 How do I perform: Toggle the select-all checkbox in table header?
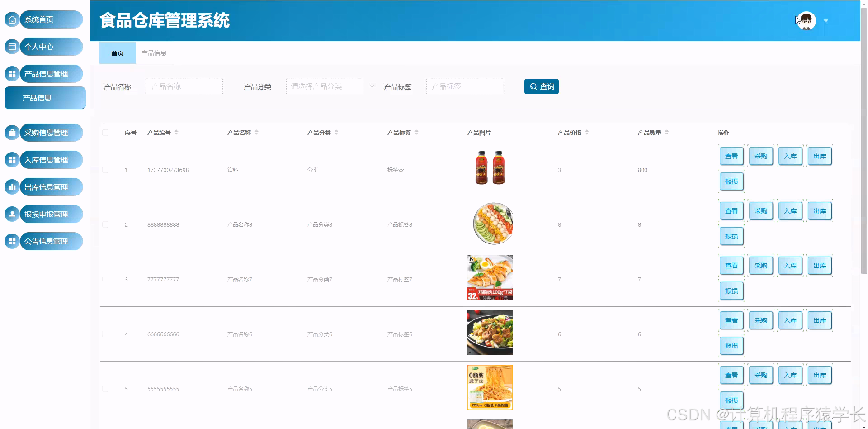105,133
